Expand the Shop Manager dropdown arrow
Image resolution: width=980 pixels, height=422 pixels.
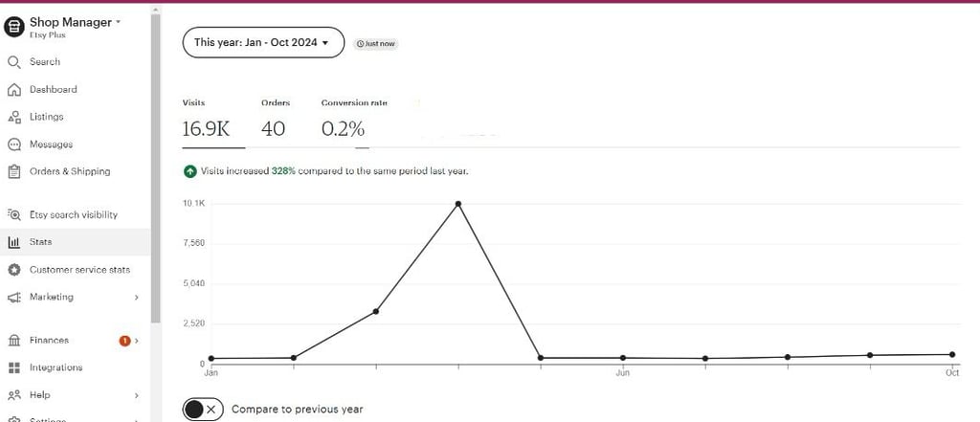[x=118, y=21]
